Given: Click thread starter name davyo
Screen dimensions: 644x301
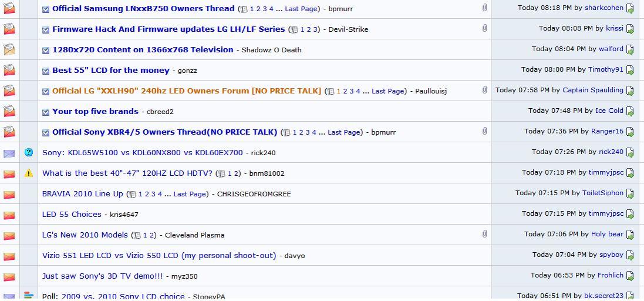Looking at the screenshot, I should click(295, 256).
